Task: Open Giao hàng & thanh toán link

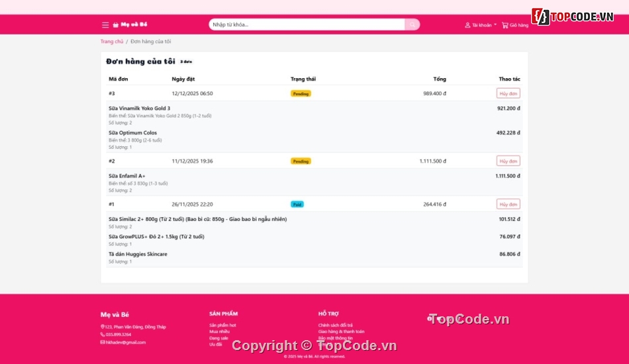Action: (x=342, y=332)
